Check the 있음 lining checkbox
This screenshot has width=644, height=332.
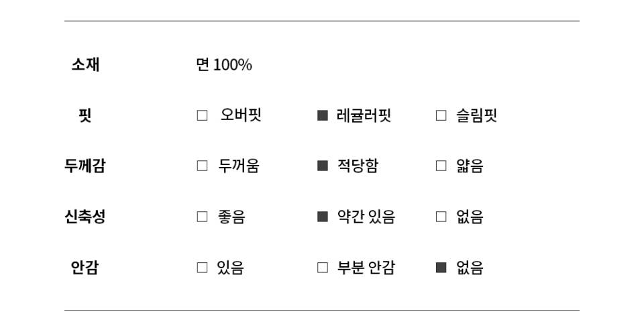coord(202,268)
